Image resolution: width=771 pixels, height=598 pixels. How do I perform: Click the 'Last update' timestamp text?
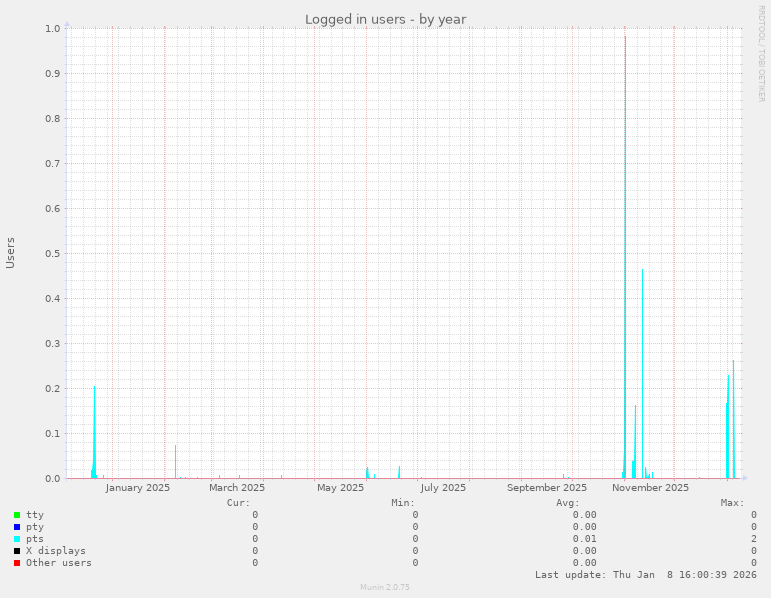[645, 575]
